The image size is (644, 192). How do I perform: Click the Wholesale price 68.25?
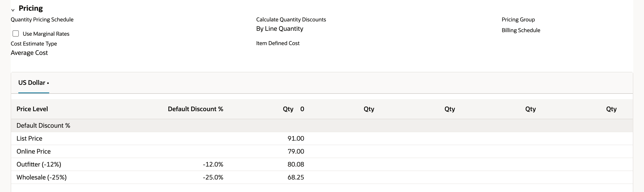click(296, 177)
